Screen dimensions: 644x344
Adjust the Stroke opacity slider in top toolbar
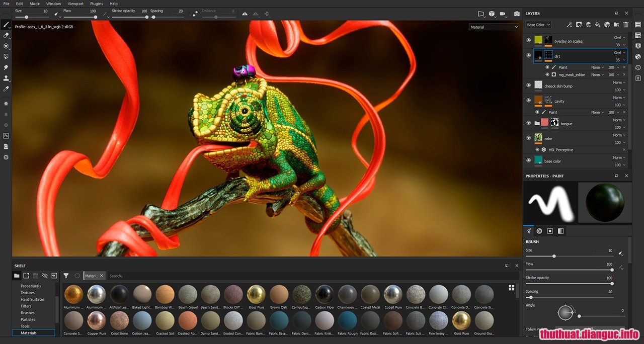pyautogui.click(x=130, y=17)
